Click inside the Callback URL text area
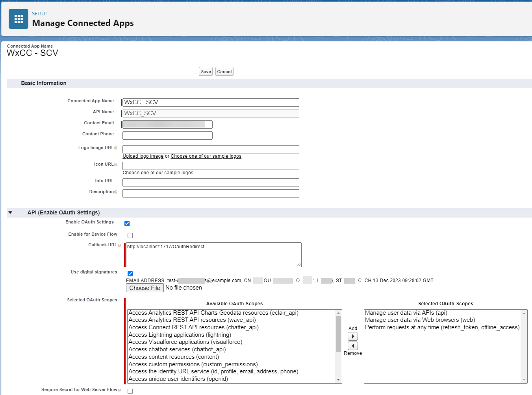This screenshot has height=395, width=532. (x=214, y=255)
